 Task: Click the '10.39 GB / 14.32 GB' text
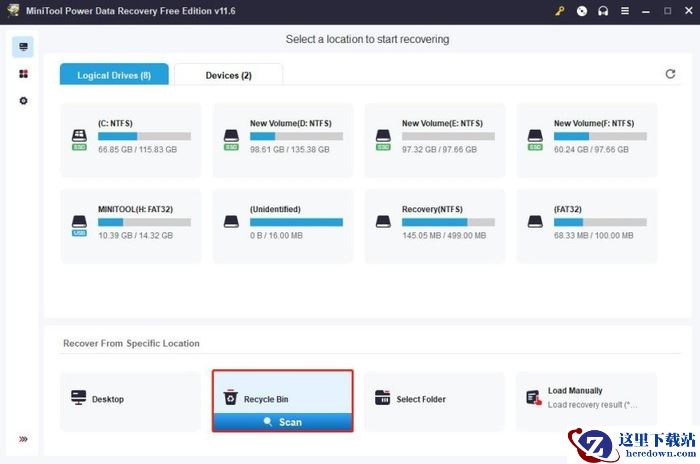(x=136, y=235)
